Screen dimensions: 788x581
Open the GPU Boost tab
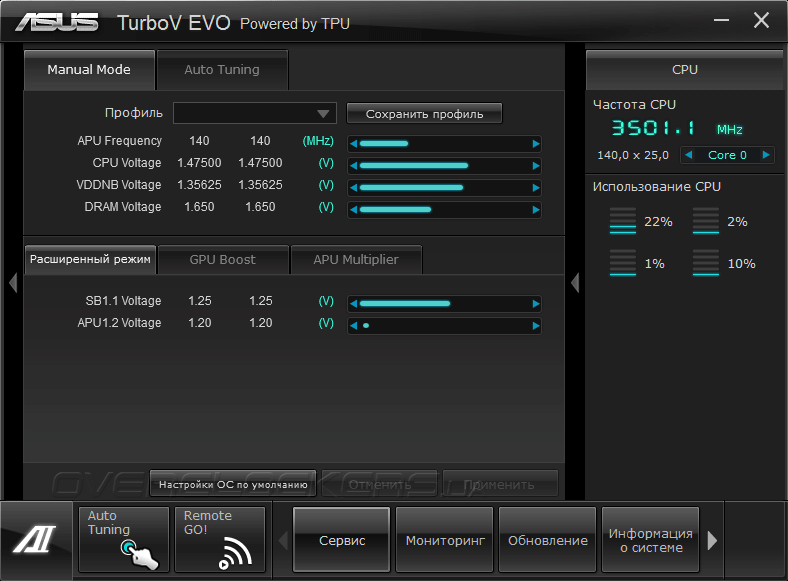(223, 259)
